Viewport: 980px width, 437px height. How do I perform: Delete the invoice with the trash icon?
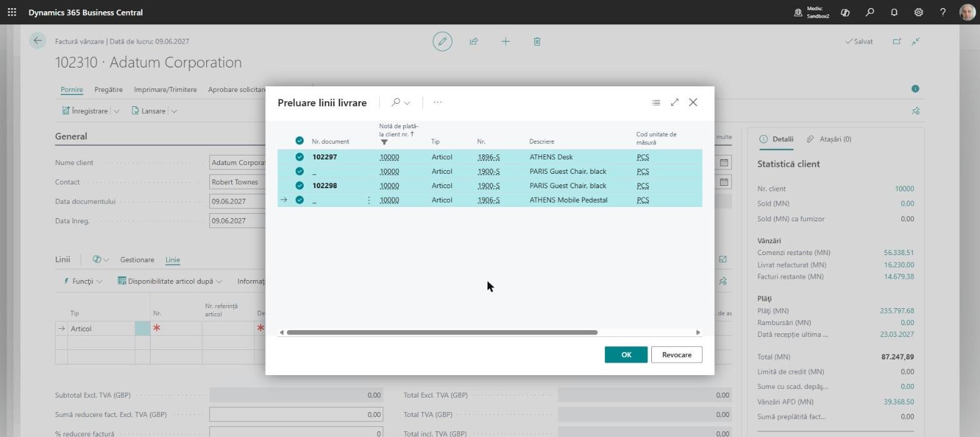point(537,41)
